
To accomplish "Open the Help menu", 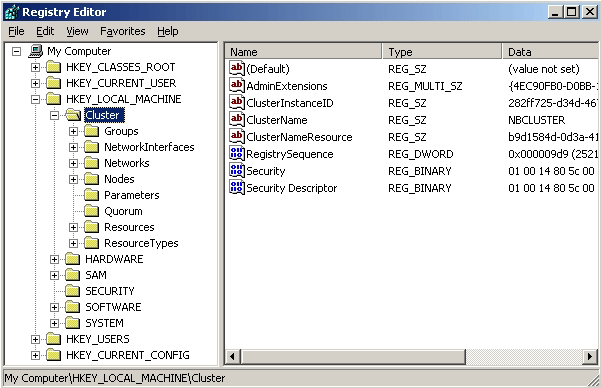I will coord(167,31).
